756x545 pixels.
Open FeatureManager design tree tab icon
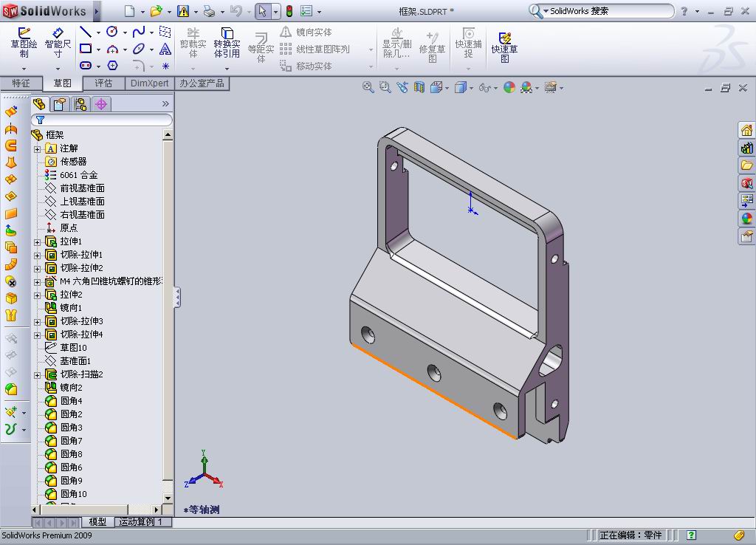tap(39, 103)
